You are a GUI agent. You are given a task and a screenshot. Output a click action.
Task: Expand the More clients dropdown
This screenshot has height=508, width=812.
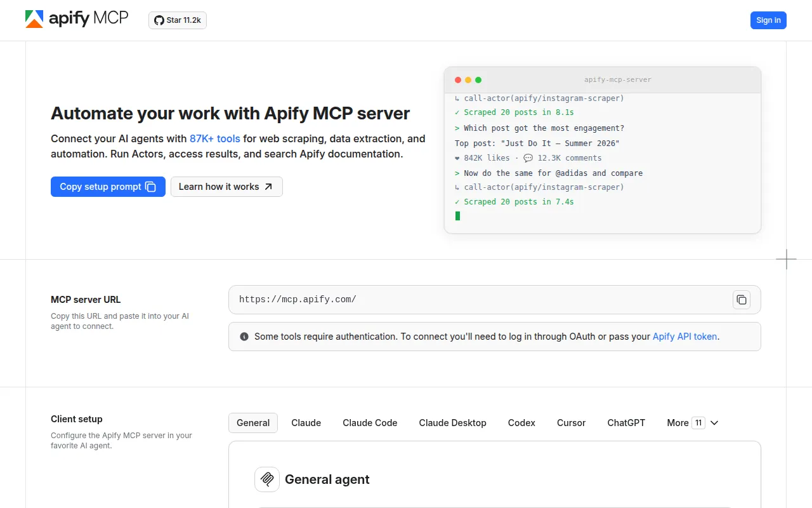[x=693, y=423]
